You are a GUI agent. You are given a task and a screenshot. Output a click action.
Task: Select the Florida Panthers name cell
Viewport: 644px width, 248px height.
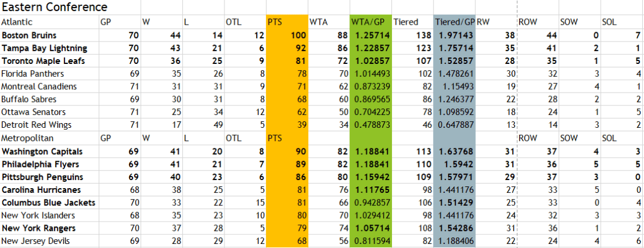32,74
